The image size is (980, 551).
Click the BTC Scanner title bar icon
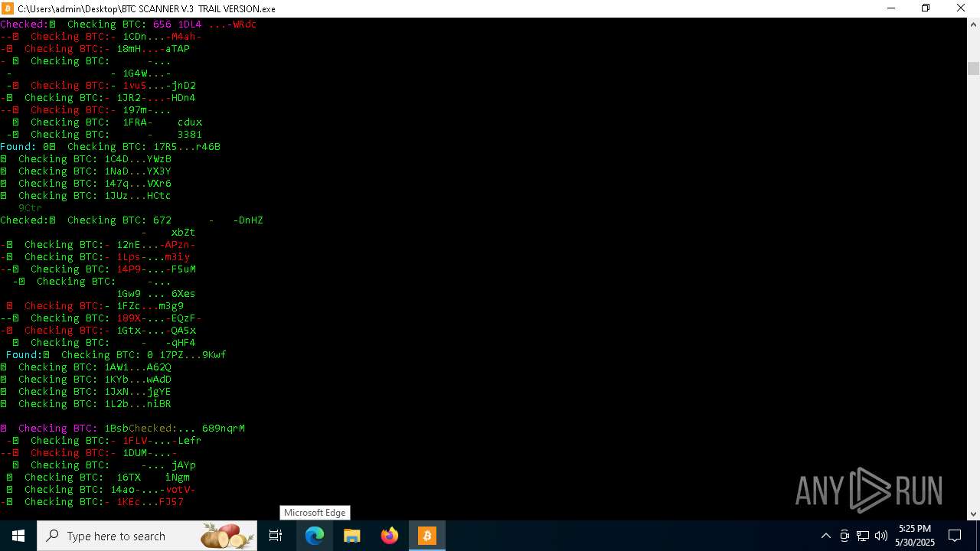click(x=8, y=8)
